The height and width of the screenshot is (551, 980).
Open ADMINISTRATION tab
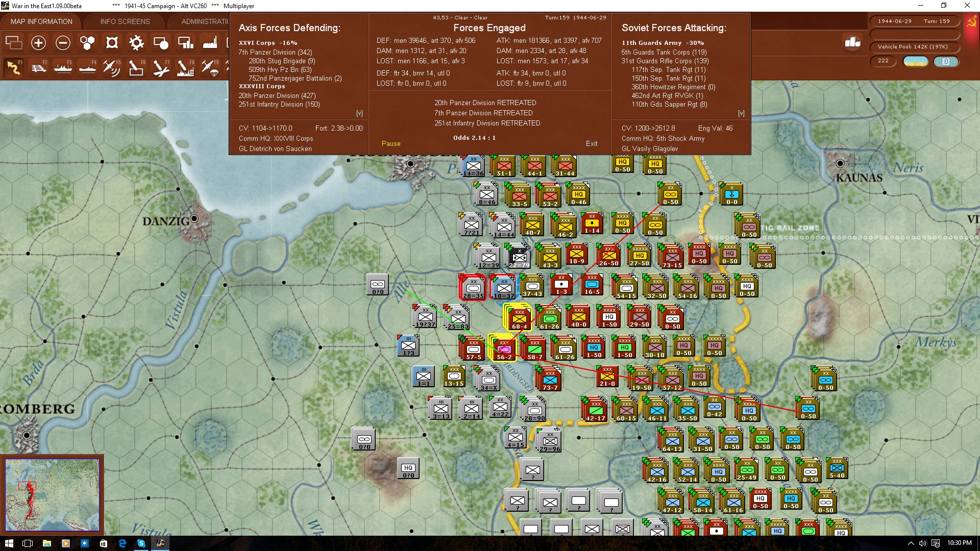205,21
